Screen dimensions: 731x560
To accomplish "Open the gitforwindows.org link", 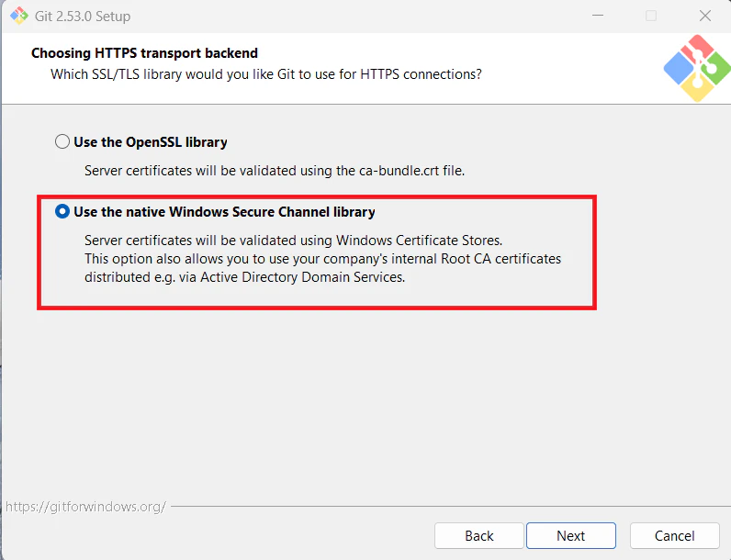I will coord(85,507).
